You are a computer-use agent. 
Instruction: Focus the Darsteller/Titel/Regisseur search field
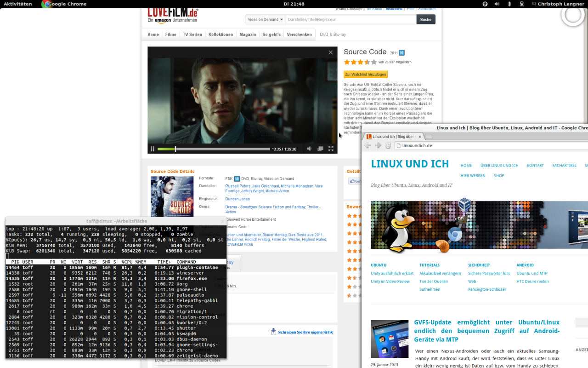point(351,19)
